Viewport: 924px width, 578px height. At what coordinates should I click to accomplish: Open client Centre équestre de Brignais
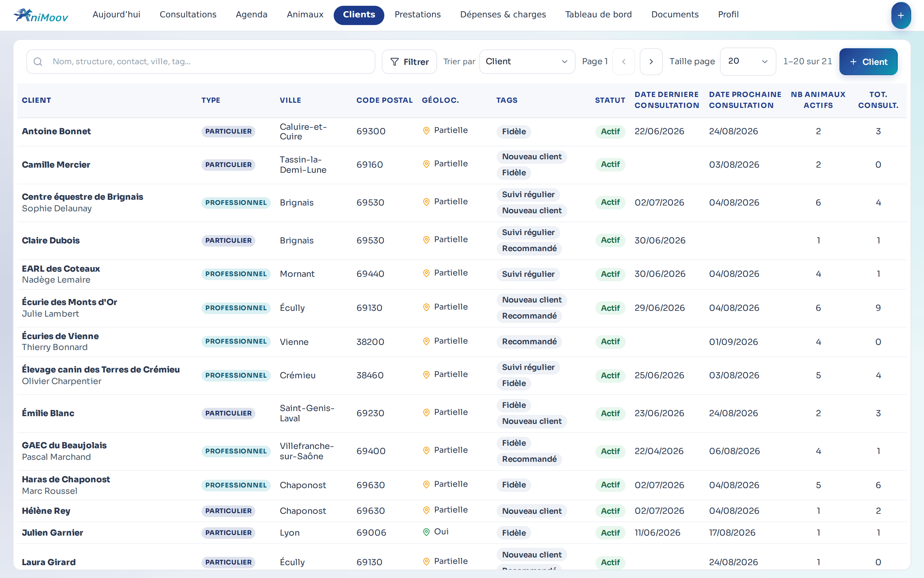click(82, 197)
